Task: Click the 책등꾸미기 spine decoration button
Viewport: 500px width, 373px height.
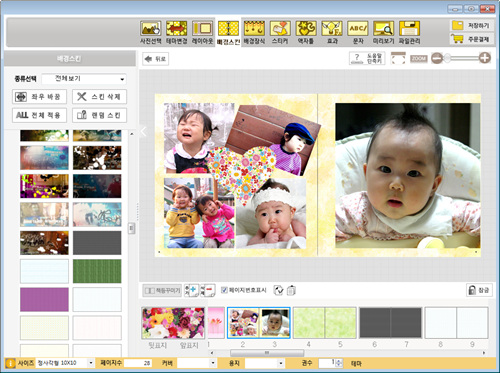Action: pos(162,291)
